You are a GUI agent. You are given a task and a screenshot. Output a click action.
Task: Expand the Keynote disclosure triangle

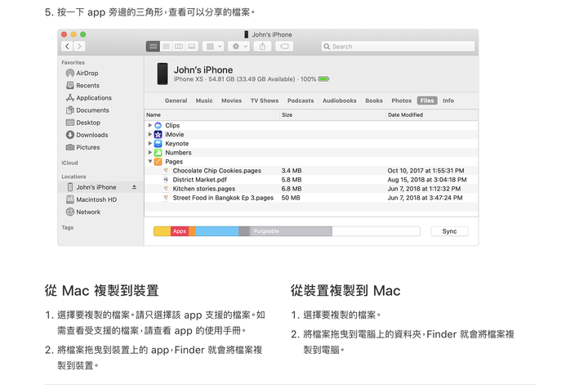click(149, 143)
